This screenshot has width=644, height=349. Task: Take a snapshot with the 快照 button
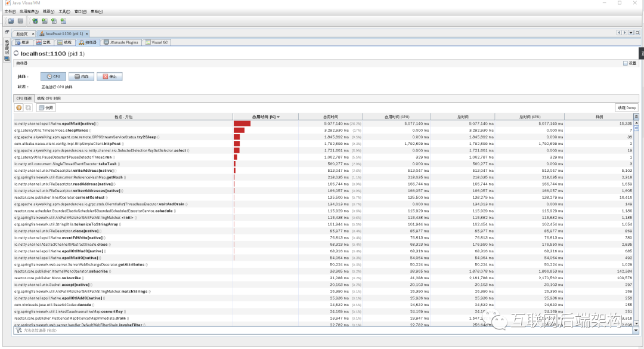point(46,108)
